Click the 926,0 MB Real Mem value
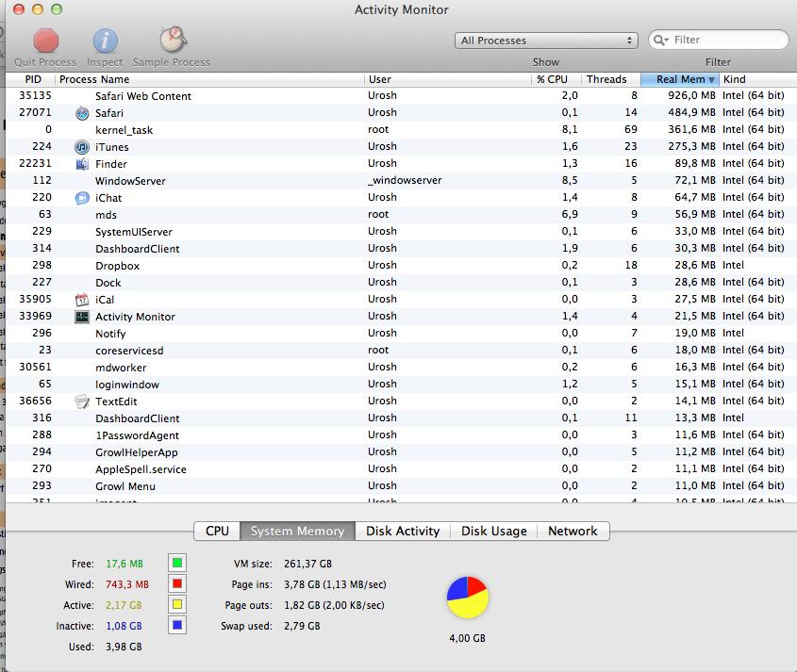This screenshot has width=797, height=672. click(691, 95)
